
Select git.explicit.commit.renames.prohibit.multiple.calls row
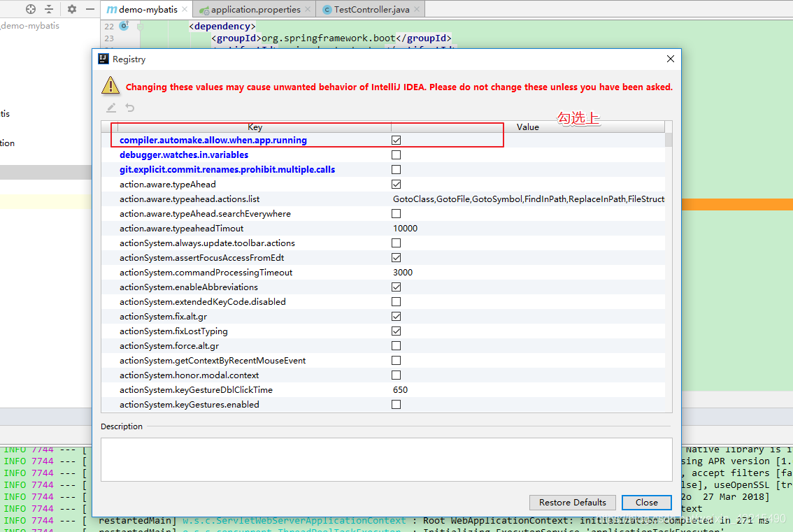(227, 169)
